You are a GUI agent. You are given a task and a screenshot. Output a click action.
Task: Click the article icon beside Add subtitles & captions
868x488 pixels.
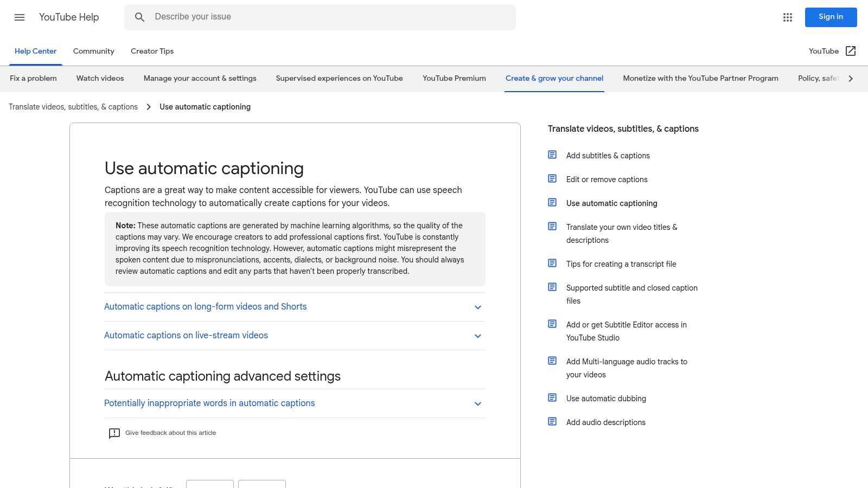click(552, 155)
